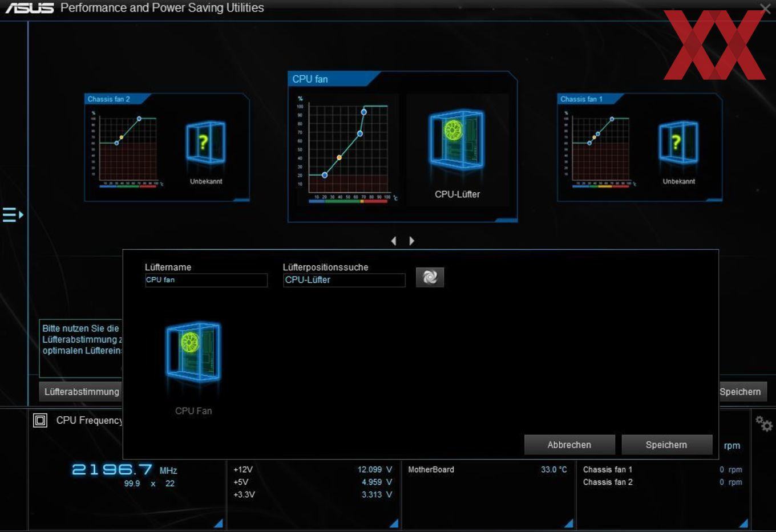The width and height of the screenshot is (776, 532).
Task: Click the CPU-Lüfter label in CPU fan card
Action: (x=457, y=194)
